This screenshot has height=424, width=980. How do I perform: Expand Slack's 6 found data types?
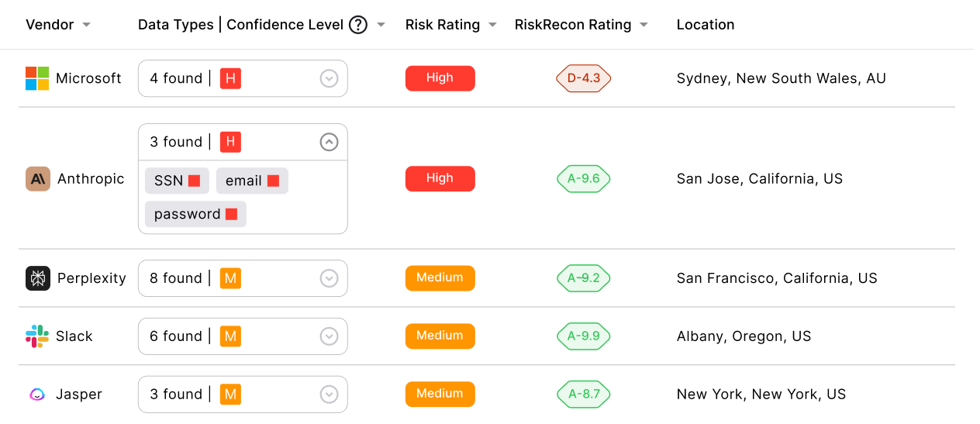point(330,336)
